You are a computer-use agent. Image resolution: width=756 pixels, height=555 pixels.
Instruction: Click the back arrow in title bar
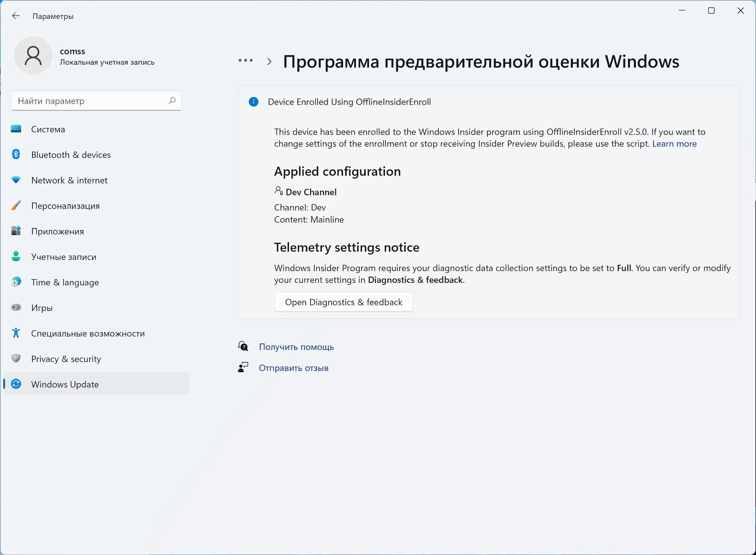click(x=16, y=16)
